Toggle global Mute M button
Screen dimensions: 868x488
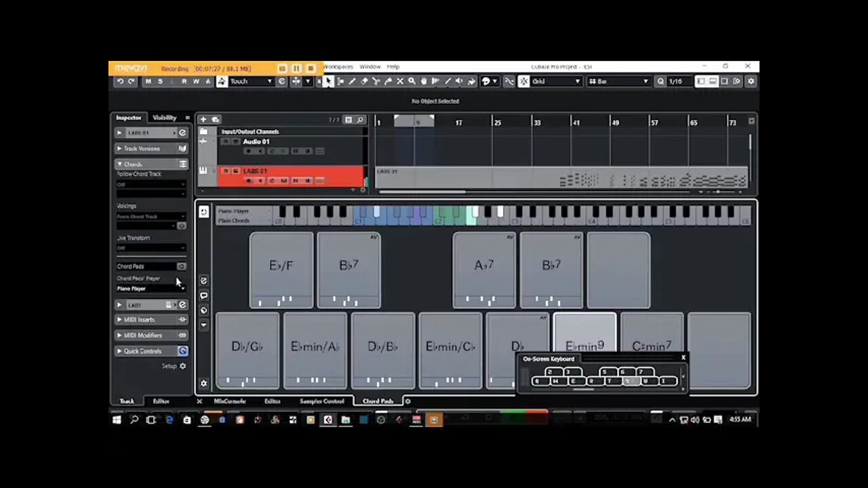(x=149, y=81)
